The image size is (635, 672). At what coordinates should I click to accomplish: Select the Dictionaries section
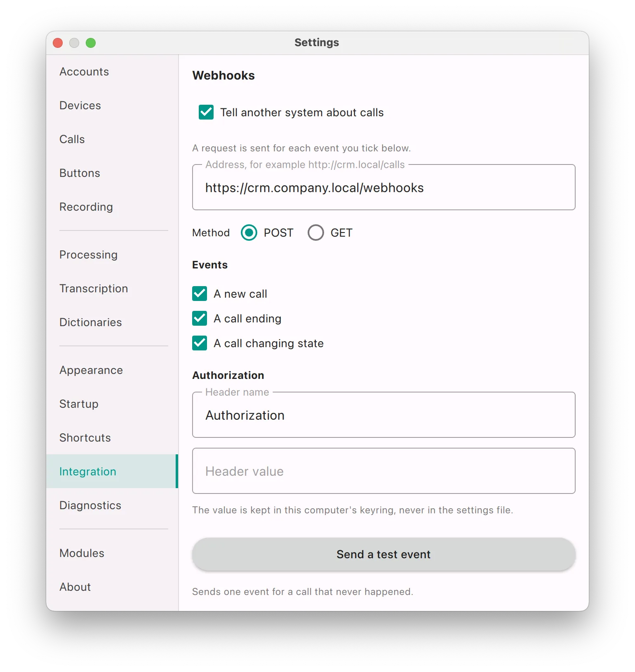(112, 322)
